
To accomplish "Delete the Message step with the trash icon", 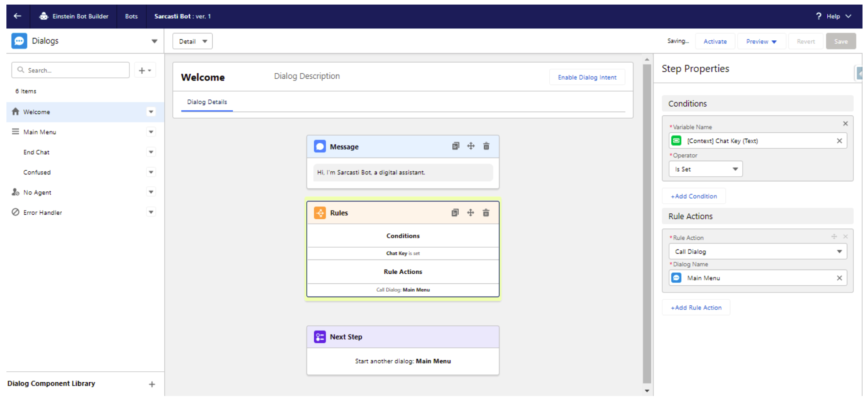I will 486,146.
